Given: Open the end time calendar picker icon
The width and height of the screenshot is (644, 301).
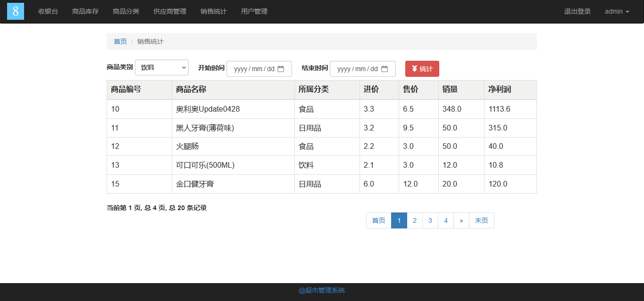Looking at the screenshot, I should point(385,69).
